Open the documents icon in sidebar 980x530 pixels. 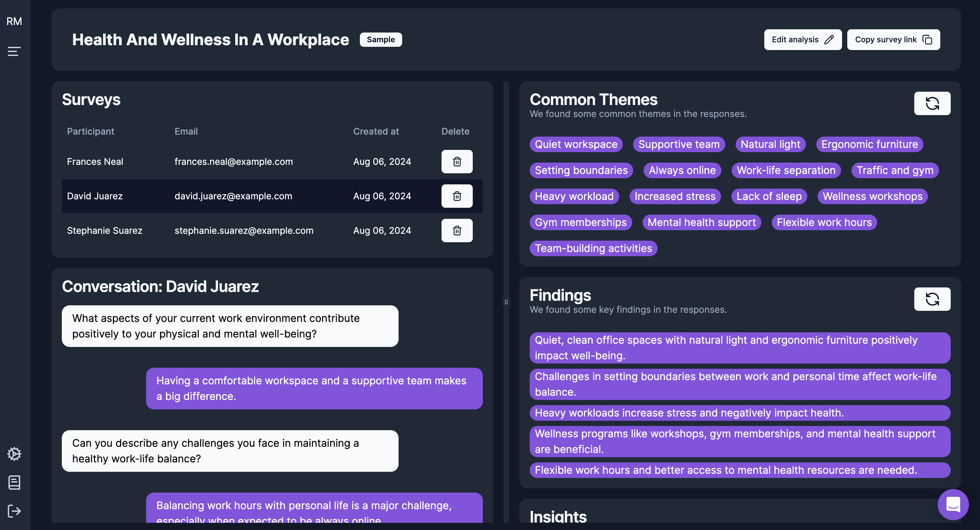tap(14, 483)
